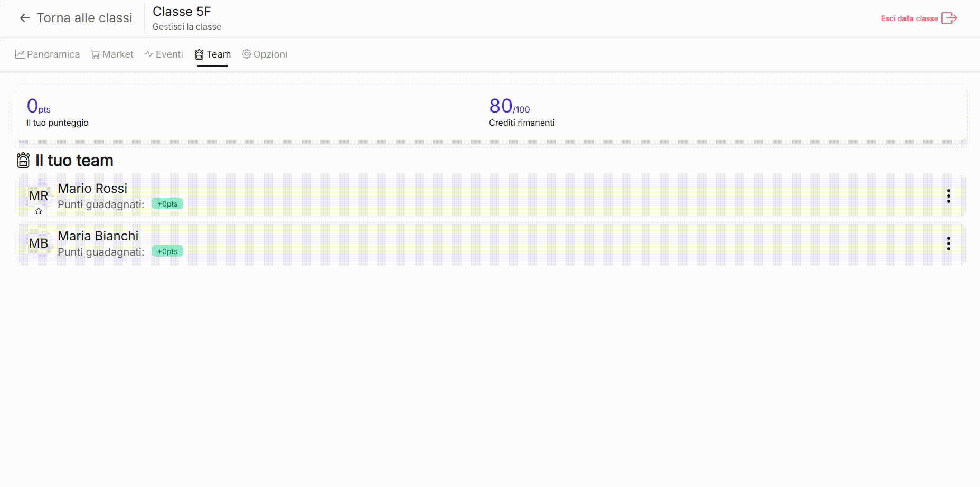
Task: Click the exit door icon
Action: (949, 18)
